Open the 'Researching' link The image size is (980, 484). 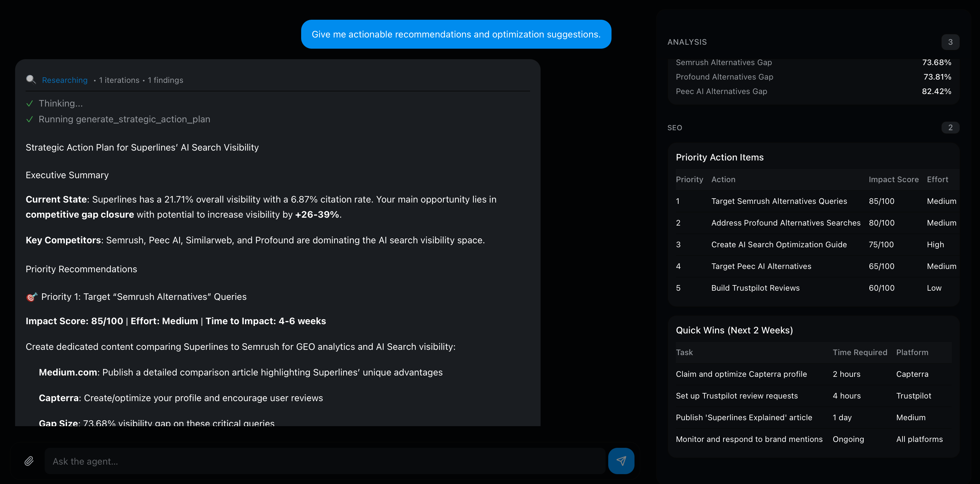tap(65, 80)
